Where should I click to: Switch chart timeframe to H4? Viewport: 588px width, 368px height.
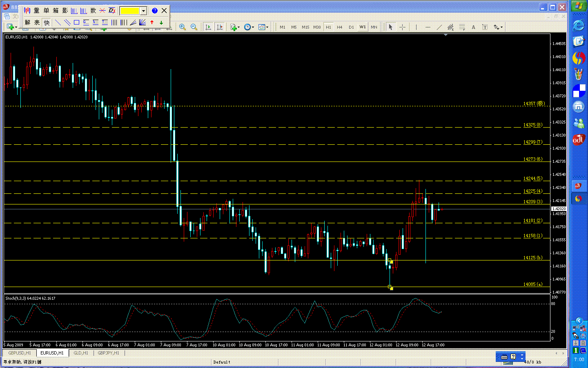pyautogui.click(x=340, y=27)
